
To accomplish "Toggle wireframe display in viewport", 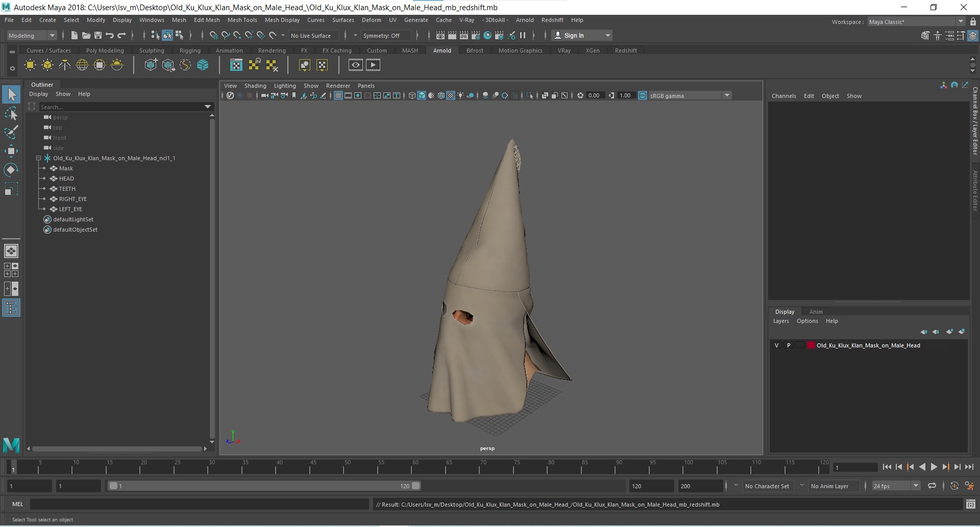I will click(x=412, y=95).
